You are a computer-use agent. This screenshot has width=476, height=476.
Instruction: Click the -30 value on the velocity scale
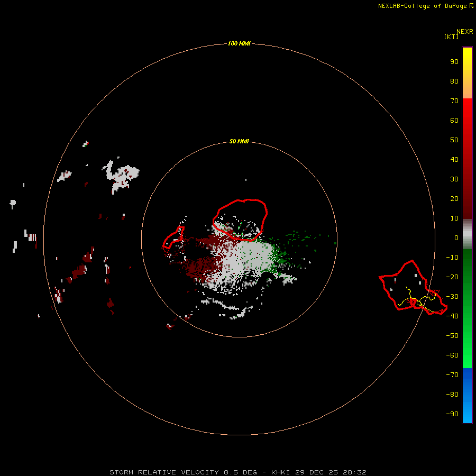tap(452, 297)
